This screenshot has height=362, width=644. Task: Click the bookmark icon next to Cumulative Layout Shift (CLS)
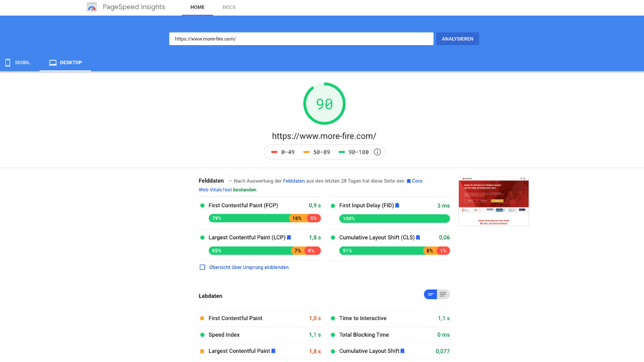418,237
